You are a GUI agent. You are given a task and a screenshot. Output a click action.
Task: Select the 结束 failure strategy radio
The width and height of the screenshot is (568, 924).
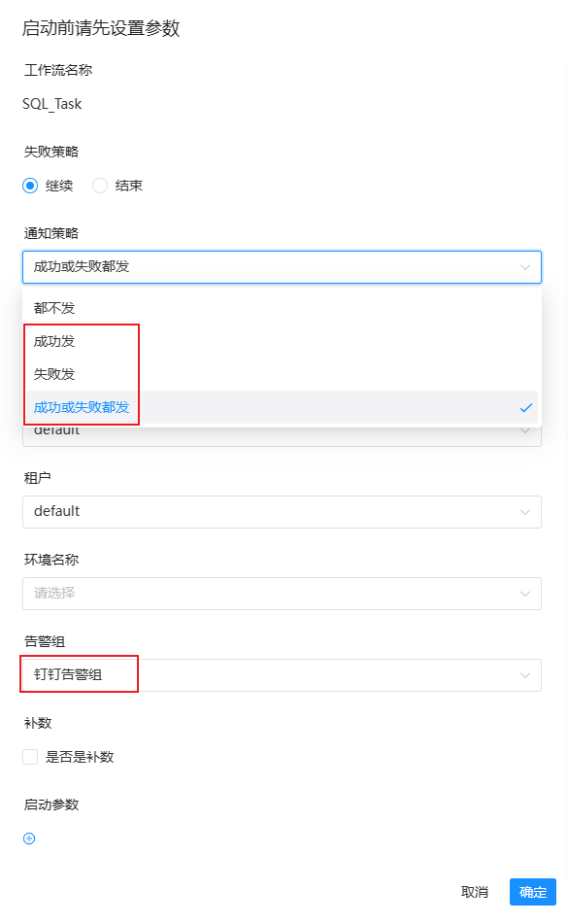(x=100, y=186)
